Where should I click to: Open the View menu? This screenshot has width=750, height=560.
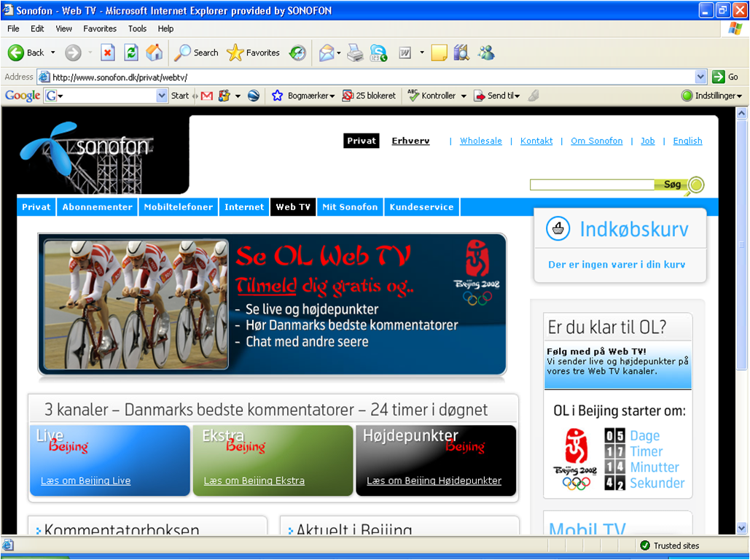coord(63,28)
